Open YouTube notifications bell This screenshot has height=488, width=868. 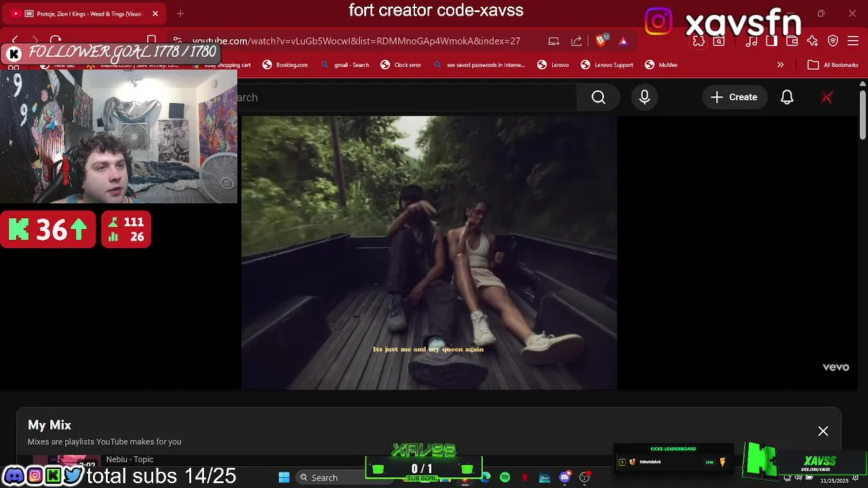[787, 97]
